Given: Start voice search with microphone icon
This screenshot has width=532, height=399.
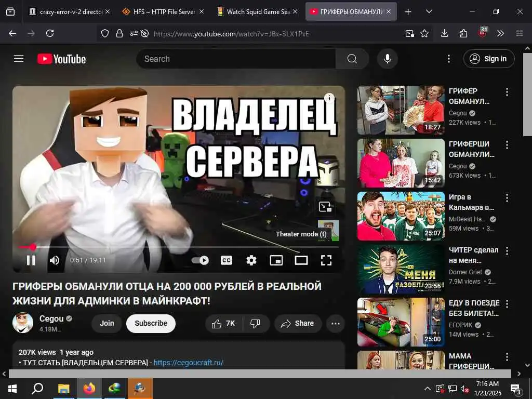Looking at the screenshot, I should coord(387,59).
